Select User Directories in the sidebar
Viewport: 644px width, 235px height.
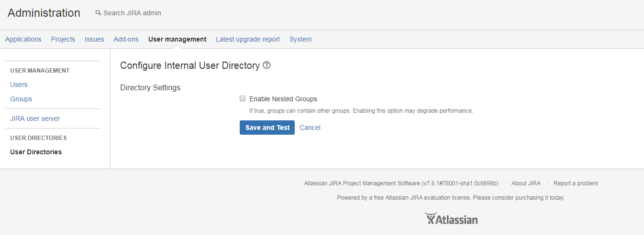click(36, 152)
